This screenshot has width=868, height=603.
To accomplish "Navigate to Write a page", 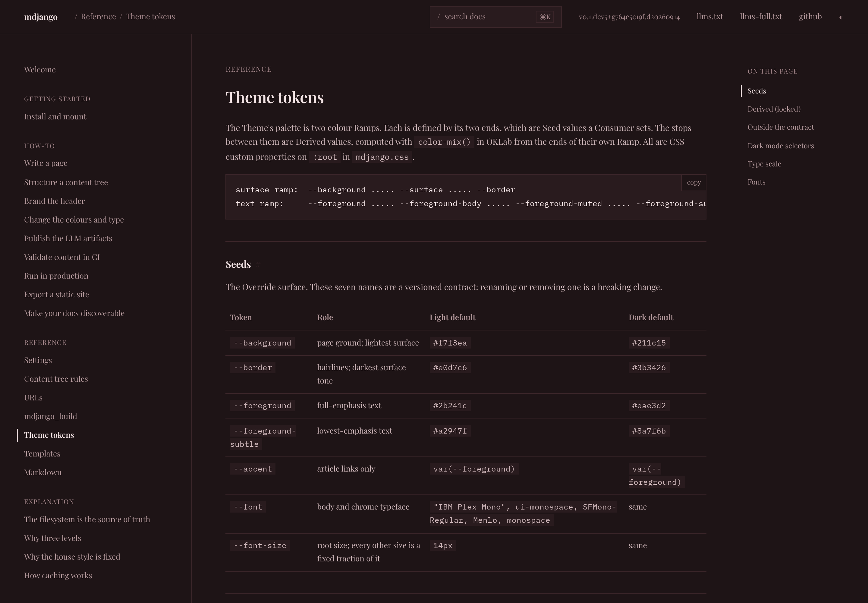I will click(x=46, y=163).
